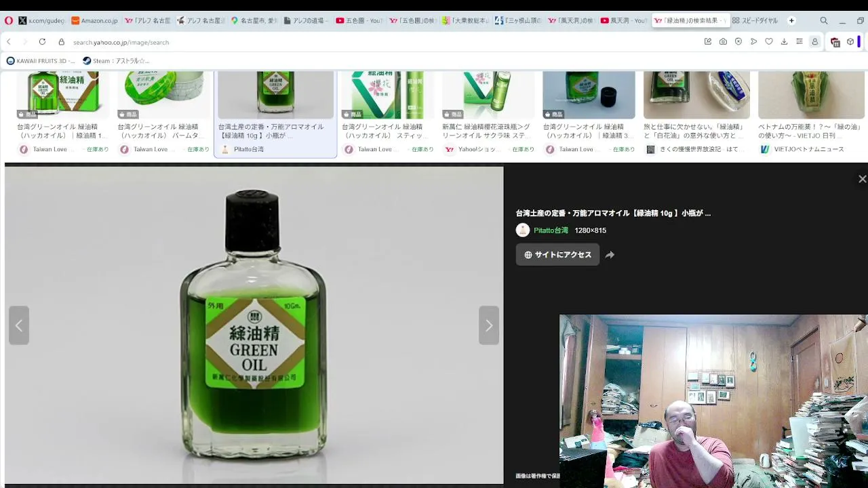Open the 新萬仁 緑油精櫻花滾珠瓶 result thumbnail
Screen dimensions: 868x488
pyautogui.click(x=488, y=95)
